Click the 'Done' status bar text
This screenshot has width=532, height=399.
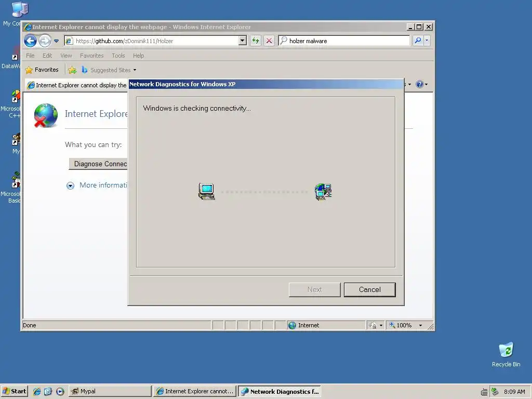tap(30, 325)
